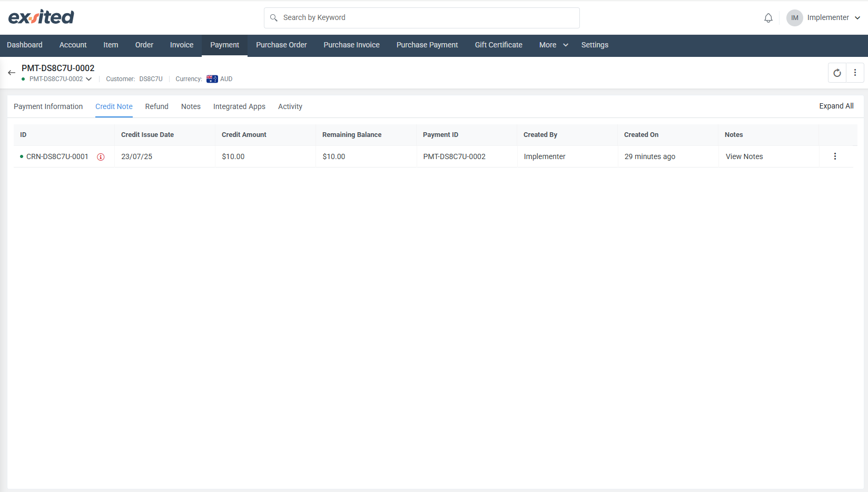The height and width of the screenshot is (492, 868).
Task: Click the info icon beside CRN-DS8C7U-0001
Action: (101, 157)
